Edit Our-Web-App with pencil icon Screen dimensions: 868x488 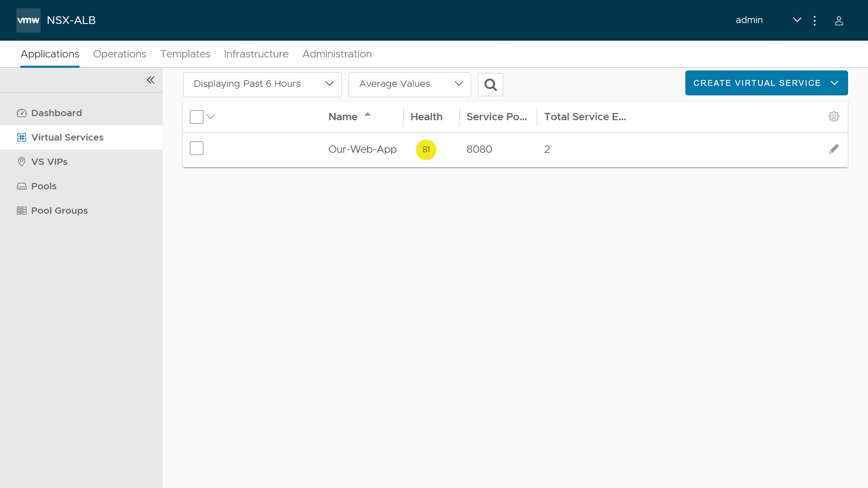[834, 149]
